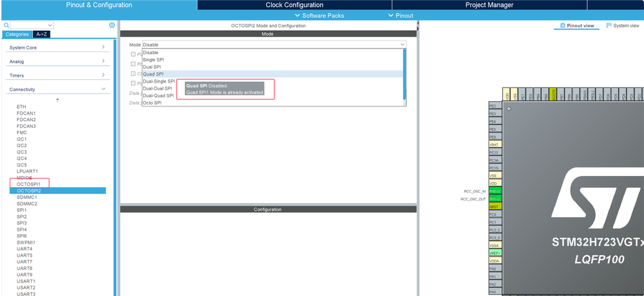Choose Dual SPI mode option
Image resolution: width=644 pixels, height=296 pixels.
point(273,67)
